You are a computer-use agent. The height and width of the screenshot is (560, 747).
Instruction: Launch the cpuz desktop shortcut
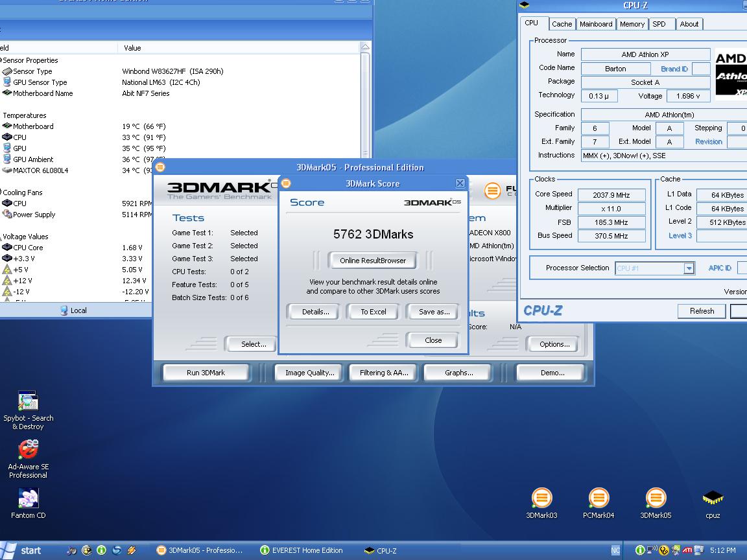713,498
